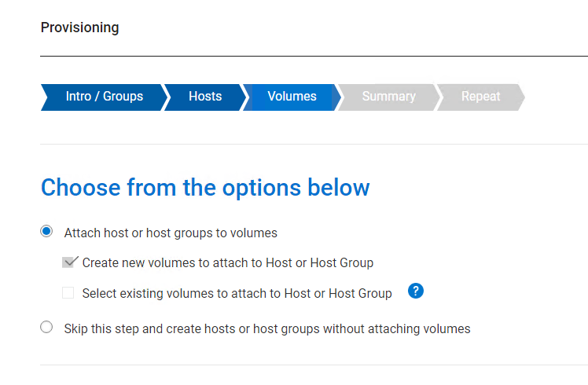The width and height of the screenshot is (588, 385).
Task: Open the Repeat wizard step
Action: click(480, 97)
